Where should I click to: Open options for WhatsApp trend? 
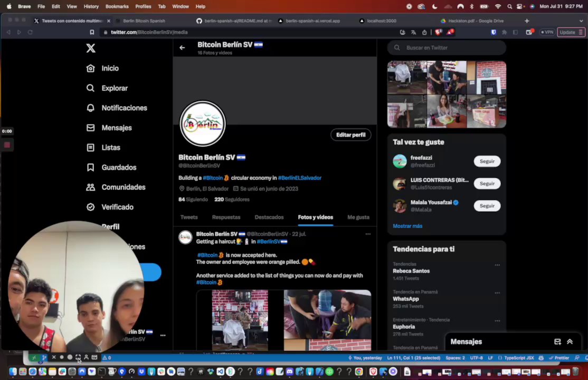pos(497,293)
